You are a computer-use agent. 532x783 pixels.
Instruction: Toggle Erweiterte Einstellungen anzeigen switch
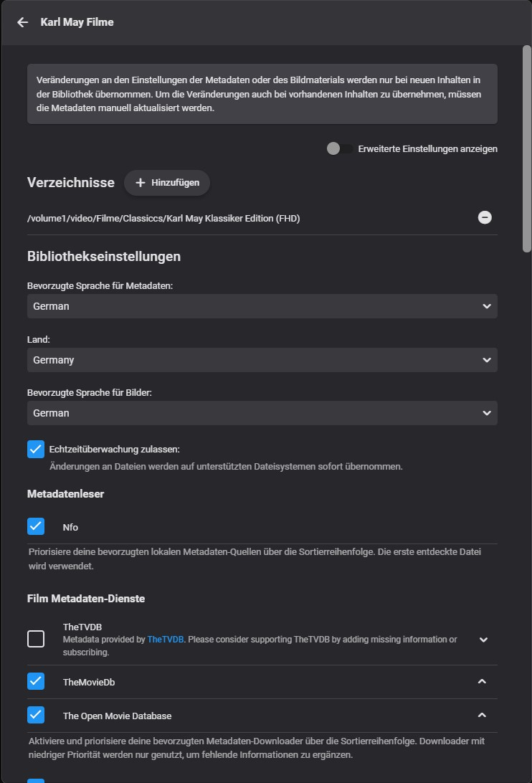point(338,148)
